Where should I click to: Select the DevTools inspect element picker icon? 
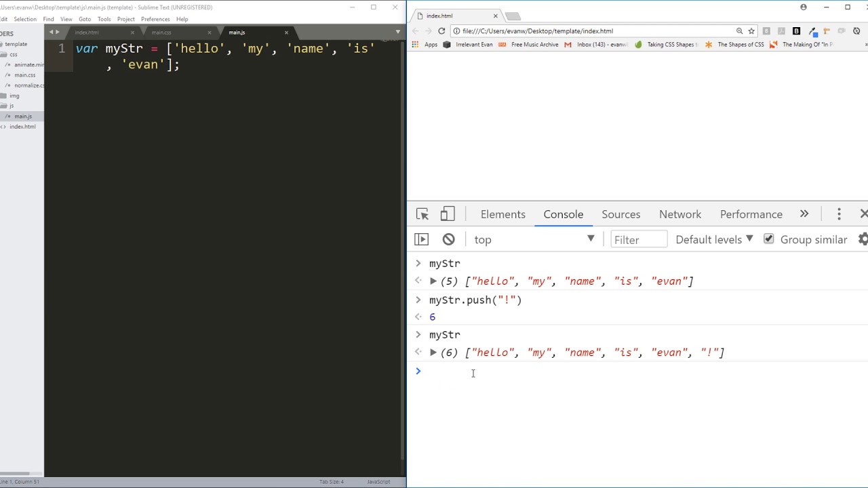[x=422, y=214]
